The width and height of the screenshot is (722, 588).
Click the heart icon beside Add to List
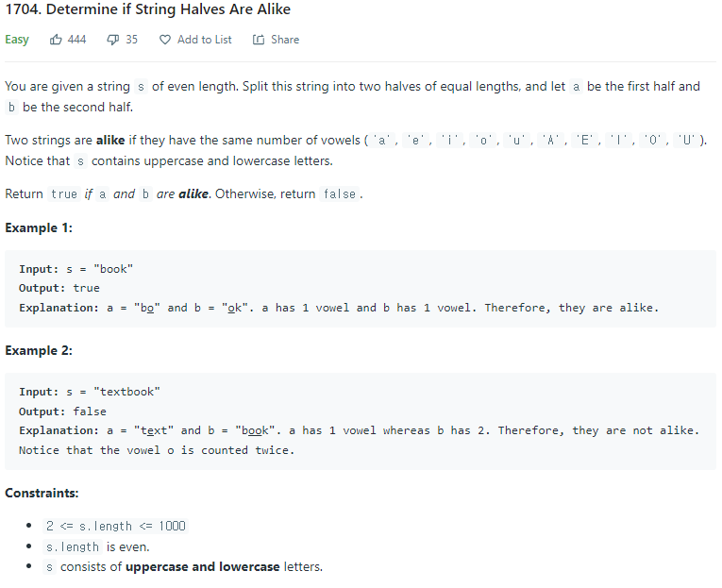pos(165,40)
